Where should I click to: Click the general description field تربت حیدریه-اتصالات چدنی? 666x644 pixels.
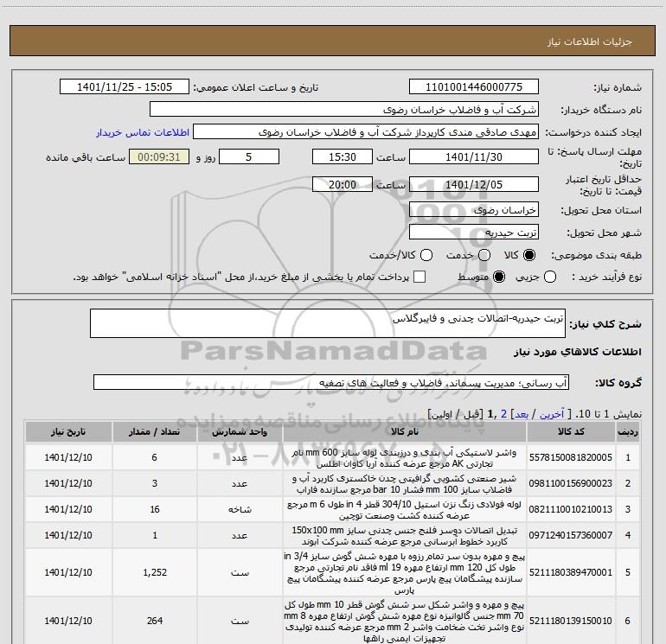328,323
